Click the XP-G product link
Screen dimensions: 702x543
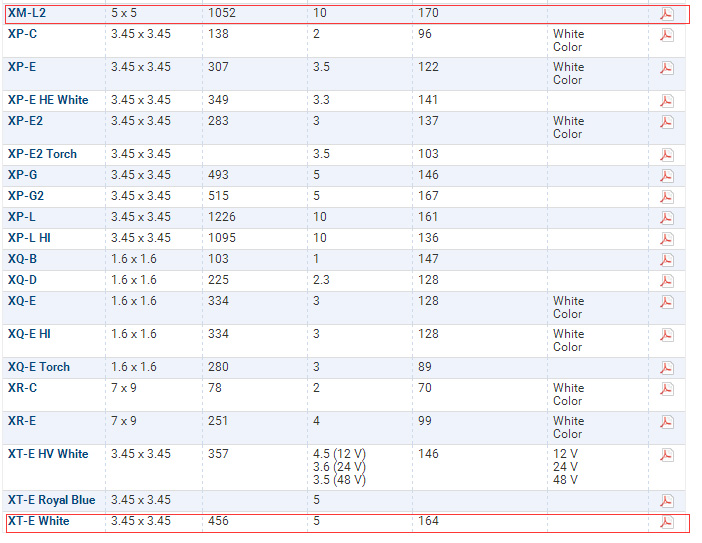pos(21,175)
